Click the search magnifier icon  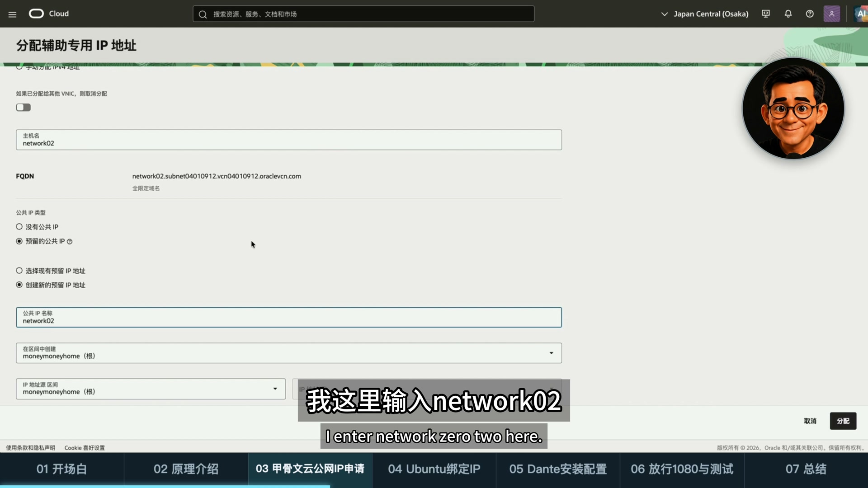pyautogui.click(x=203, y=14)
